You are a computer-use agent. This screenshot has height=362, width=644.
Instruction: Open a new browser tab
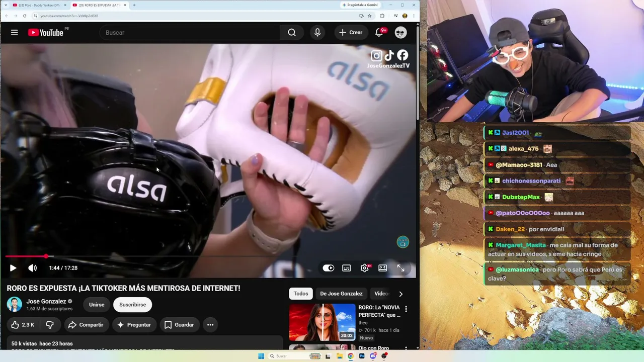point(134,5)
